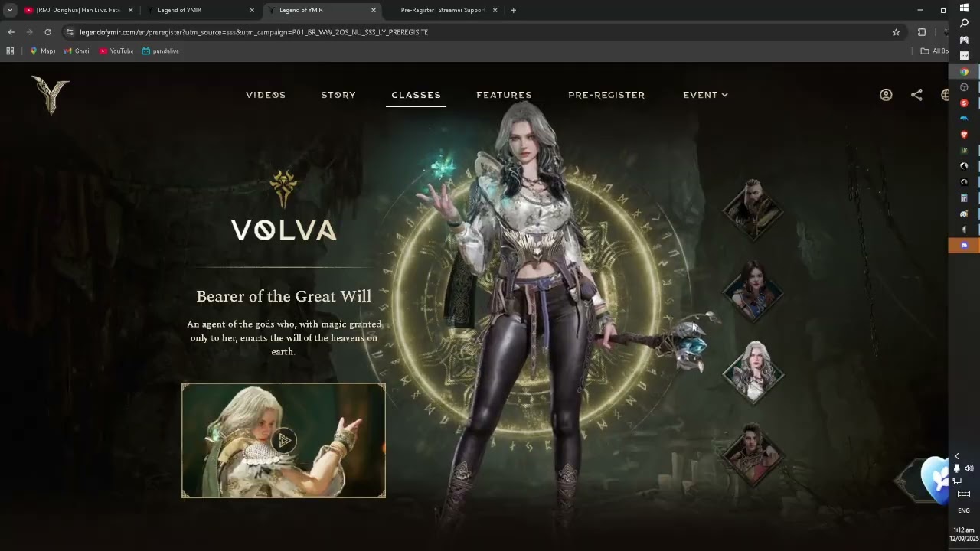This screenshot has height=551, width=980.
Task: Open the Maps bookmark
Action: point(42,51)
